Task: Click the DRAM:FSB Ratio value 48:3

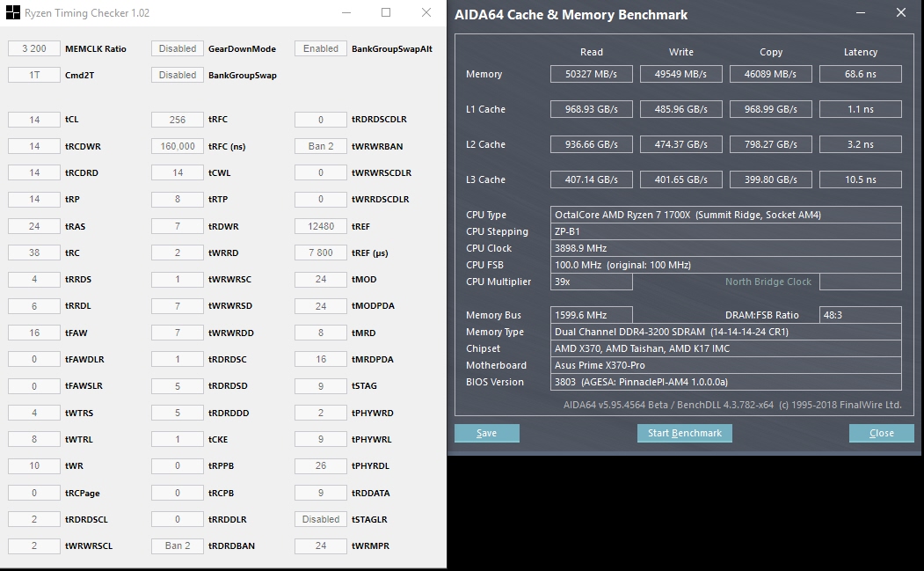Action: 861,315
